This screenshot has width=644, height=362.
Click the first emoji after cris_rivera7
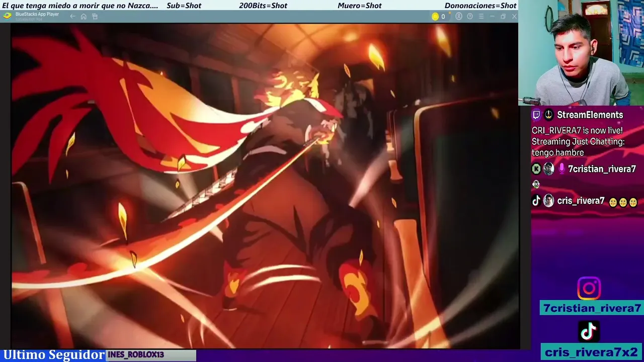tap(613, 202)
